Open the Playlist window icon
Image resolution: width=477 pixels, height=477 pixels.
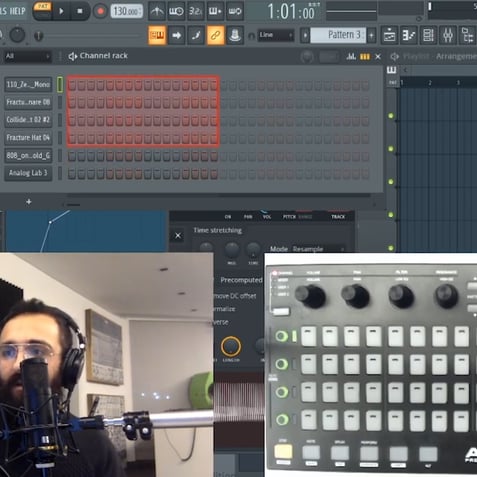click(x=389, y=35)
